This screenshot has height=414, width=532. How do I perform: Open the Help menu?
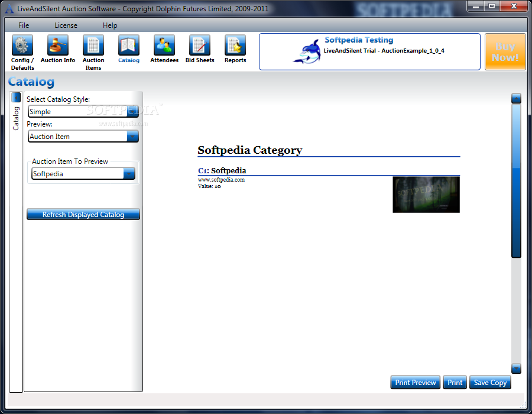pos(110,25)
